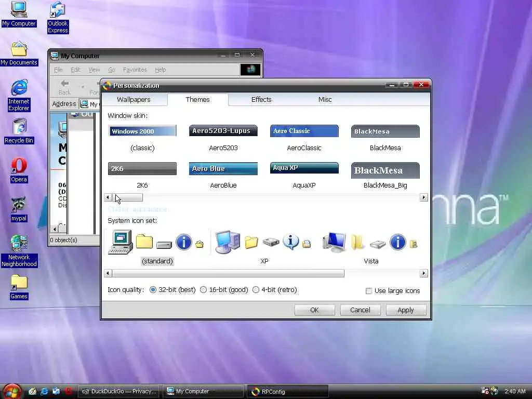Switch to the Effects tab

261,99
